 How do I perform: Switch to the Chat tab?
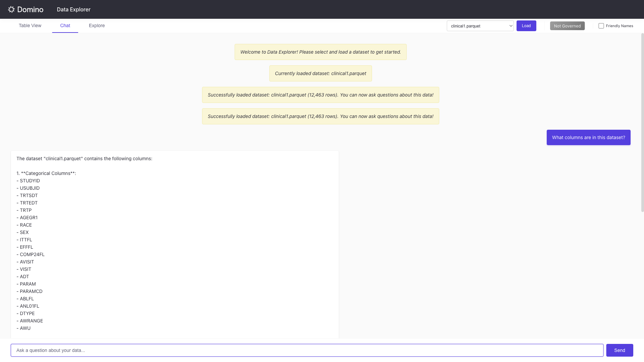pos(65,25)
